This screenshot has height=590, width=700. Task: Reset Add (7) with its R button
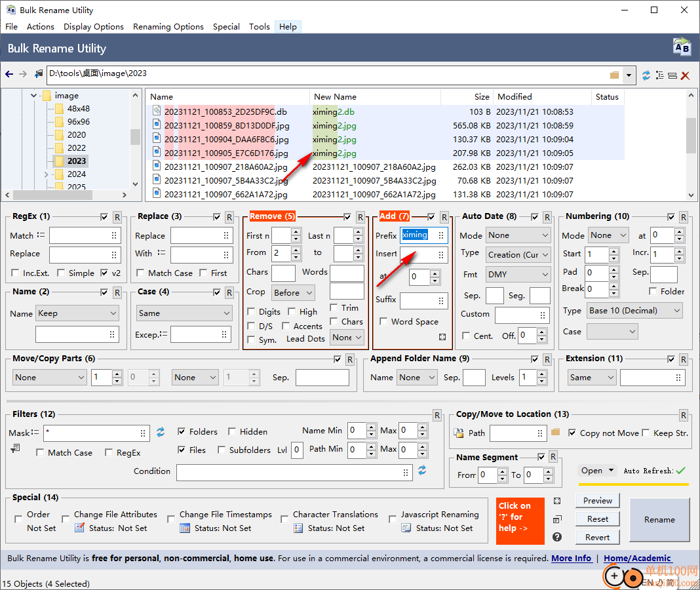coord(444,217)
